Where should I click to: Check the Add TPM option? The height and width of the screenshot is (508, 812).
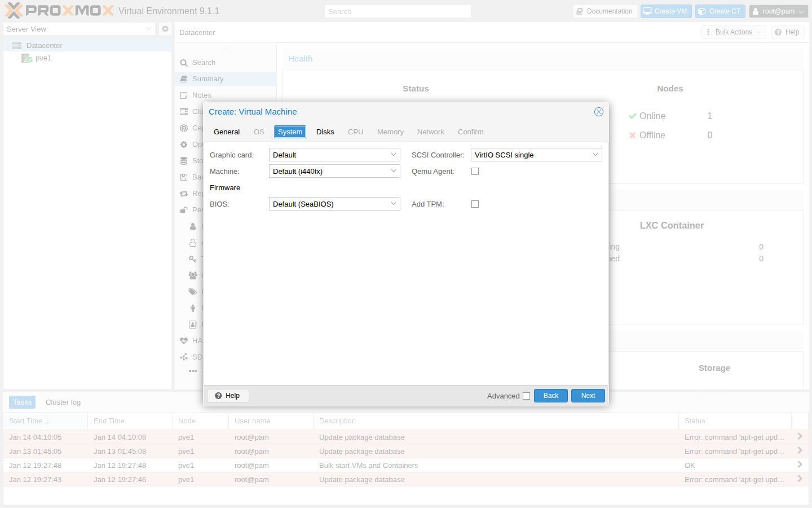coord(475,204)
